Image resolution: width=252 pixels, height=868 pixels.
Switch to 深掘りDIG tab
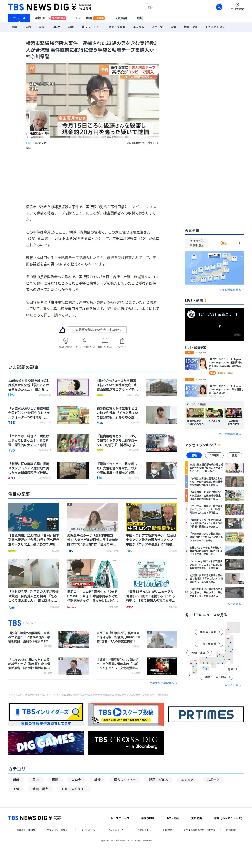[50, 18]
